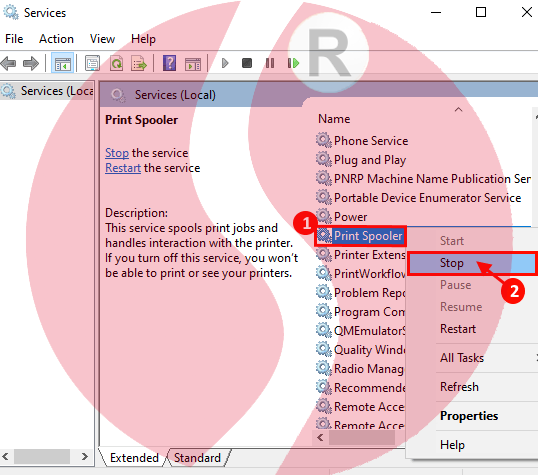Click gear icon beside Plug and Play
Viewport: 538px width, 475px height.
click(x=324, y=159)
